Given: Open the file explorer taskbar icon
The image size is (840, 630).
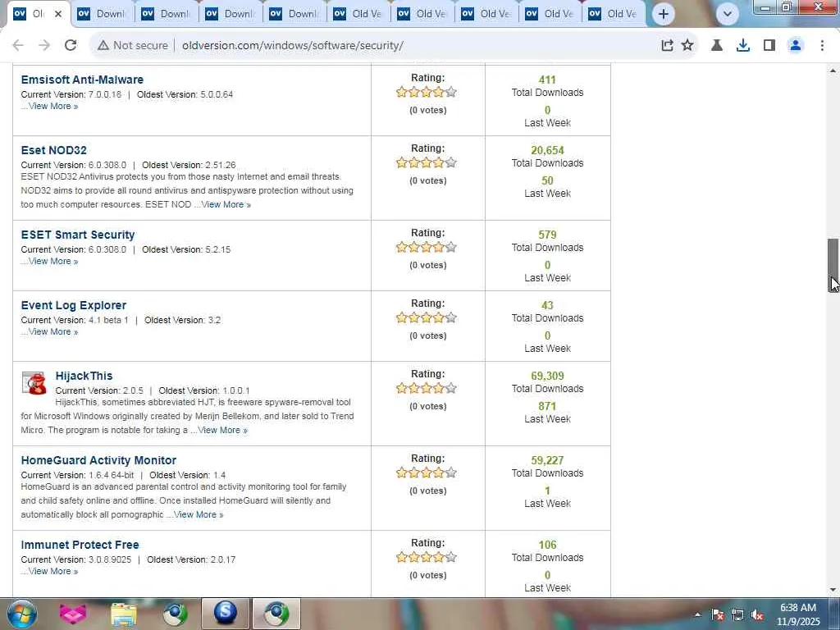Looking at the screenshot, I should click(124, 614).
